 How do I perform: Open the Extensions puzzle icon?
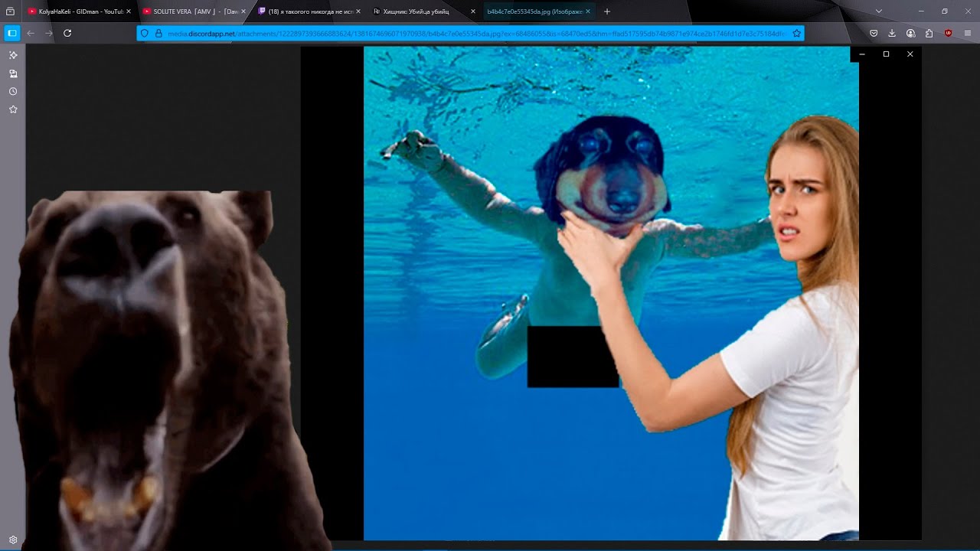(x=929, y=33)
